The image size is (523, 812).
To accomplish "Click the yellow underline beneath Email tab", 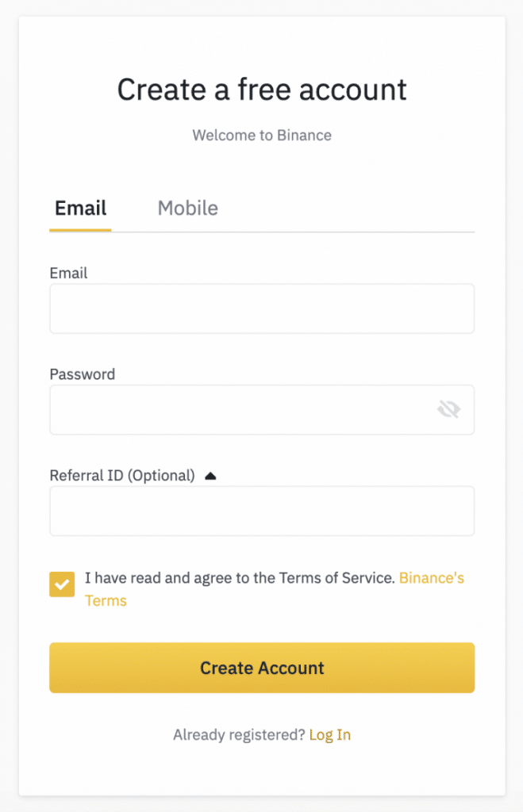I will pyautogui.click(x=80, y=230).
